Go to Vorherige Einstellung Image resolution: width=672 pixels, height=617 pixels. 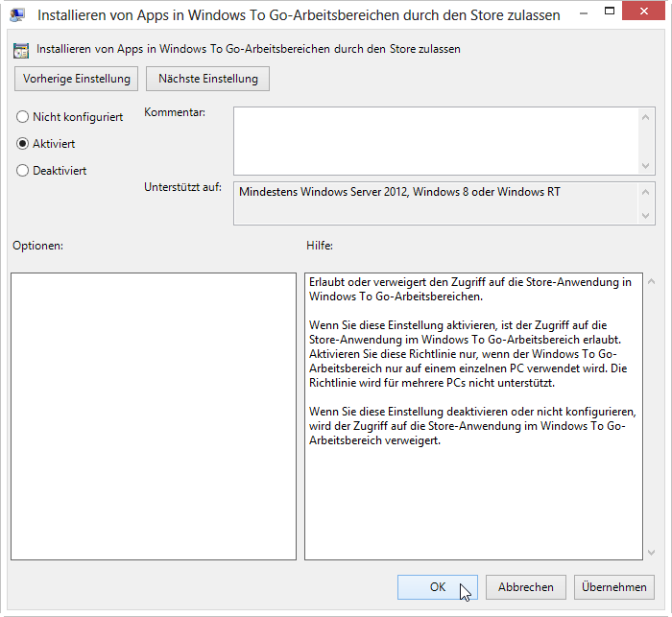coord(76,79)
